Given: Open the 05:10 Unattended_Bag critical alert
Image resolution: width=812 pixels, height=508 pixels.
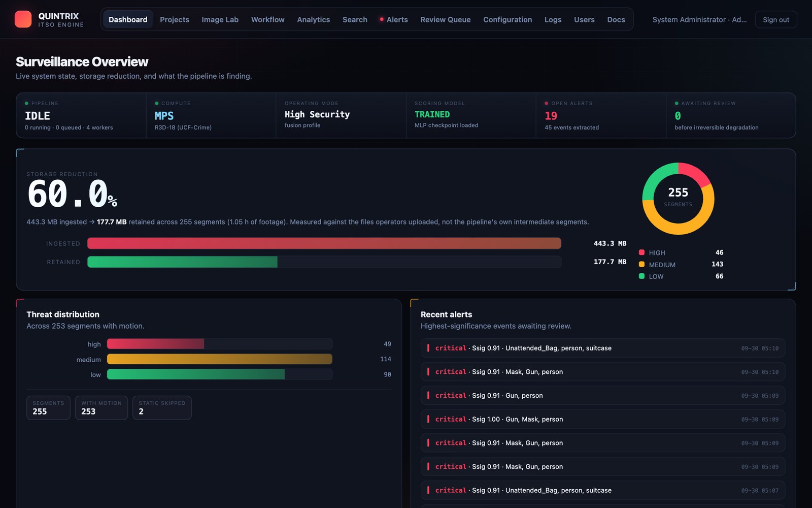Looking at the screenshot, I should (603, 348).
